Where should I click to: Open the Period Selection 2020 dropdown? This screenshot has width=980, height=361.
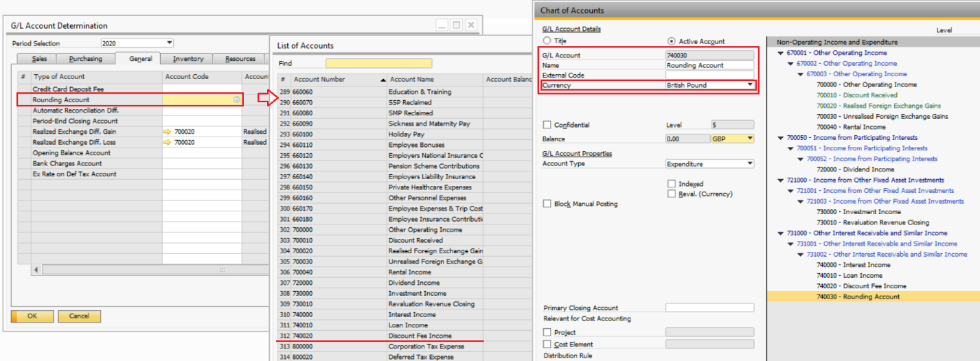(170, 43)
